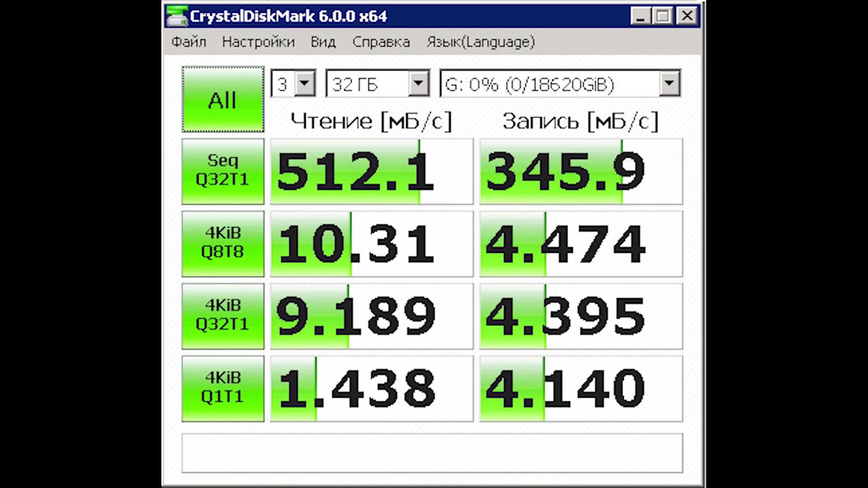Screen dimensions: 868x488
Task: Click the Чтение [мБ/с] column header
Action: click(x=371, y=121)
